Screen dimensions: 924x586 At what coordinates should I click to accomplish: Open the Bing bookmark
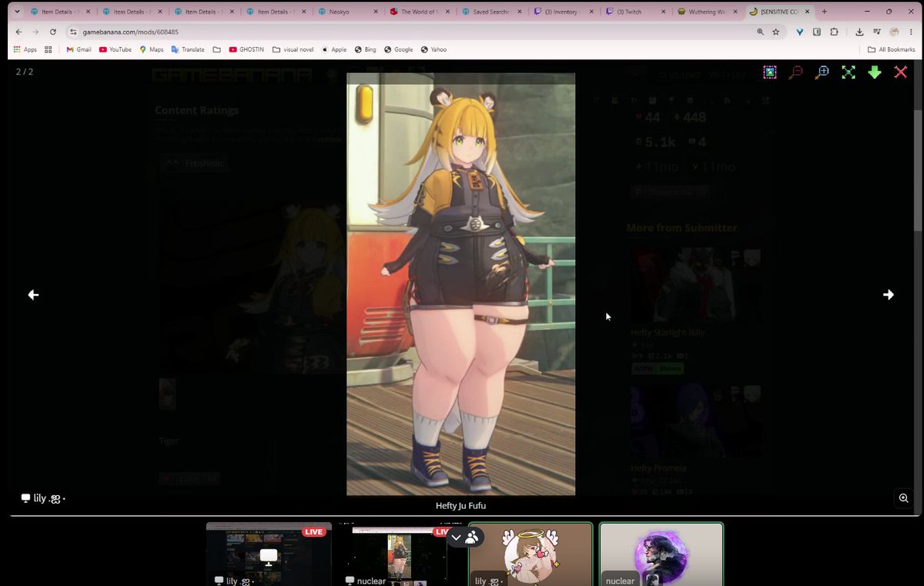366,49
